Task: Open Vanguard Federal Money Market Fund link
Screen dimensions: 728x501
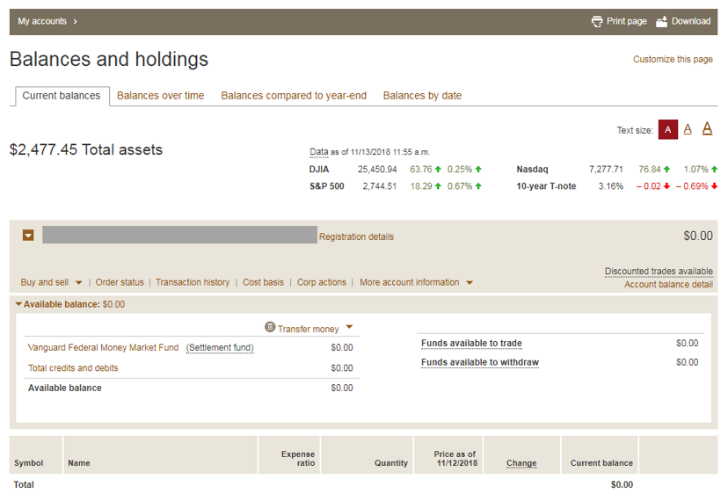Action: point(103,348)
